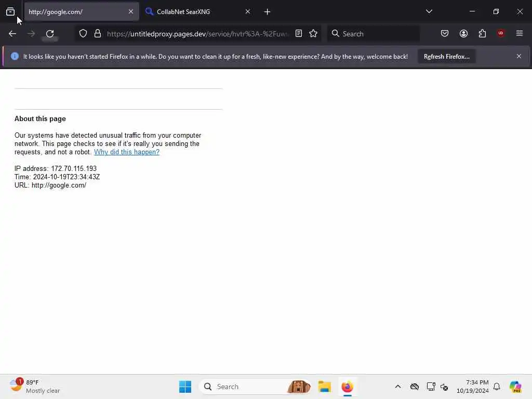532x399 pixels.
Task: Open the notification bell icon
Action: [x=497, y=387]
